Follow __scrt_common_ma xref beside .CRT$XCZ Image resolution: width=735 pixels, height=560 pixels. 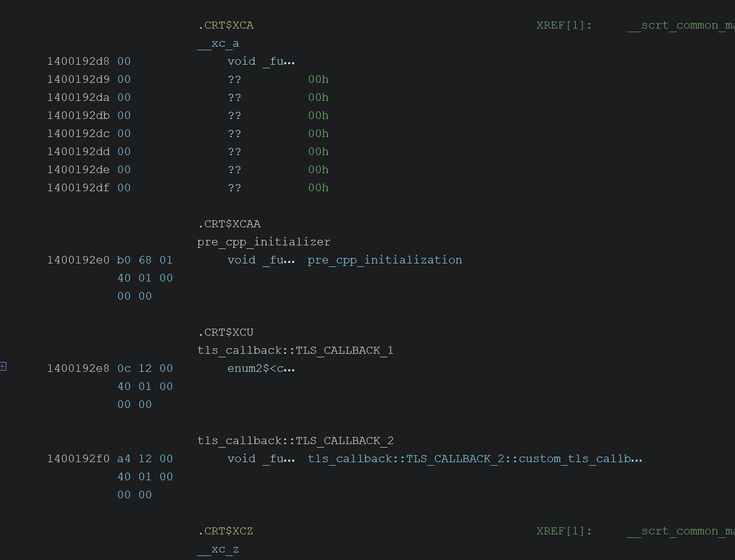click(681, 531)
